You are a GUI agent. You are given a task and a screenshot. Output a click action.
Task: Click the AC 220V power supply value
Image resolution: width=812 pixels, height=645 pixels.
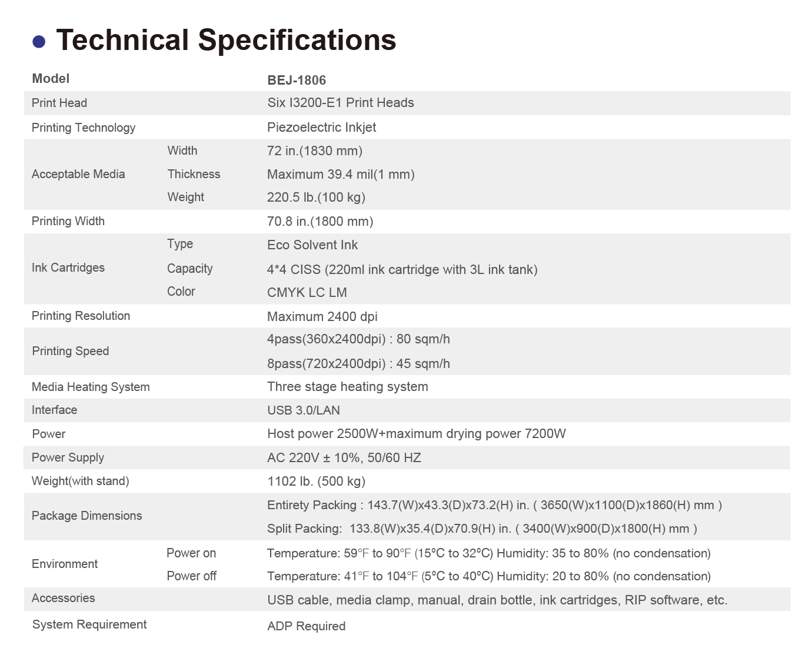pyautogui.click(x=344, y=458)
